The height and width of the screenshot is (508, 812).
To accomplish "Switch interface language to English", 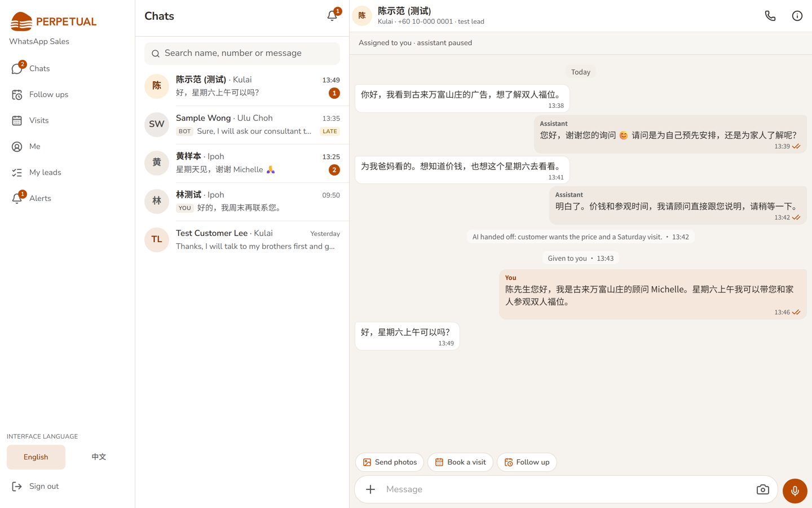I will coord(36,457).
